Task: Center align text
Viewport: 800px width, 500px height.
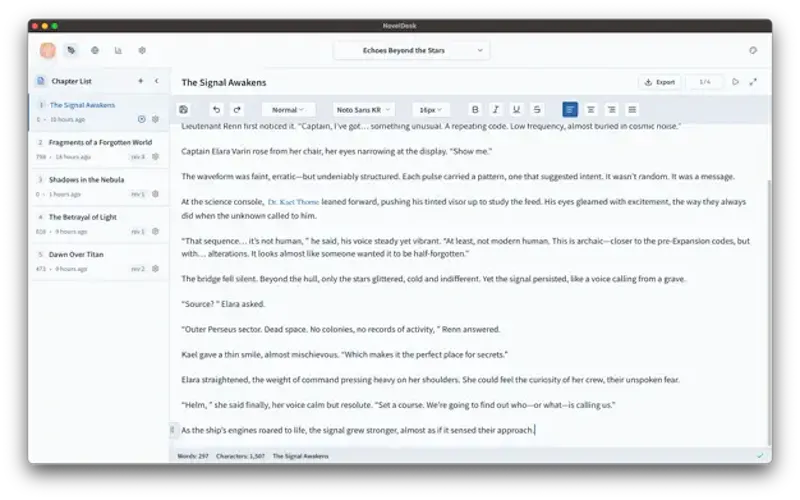Action: coord(591,110)
